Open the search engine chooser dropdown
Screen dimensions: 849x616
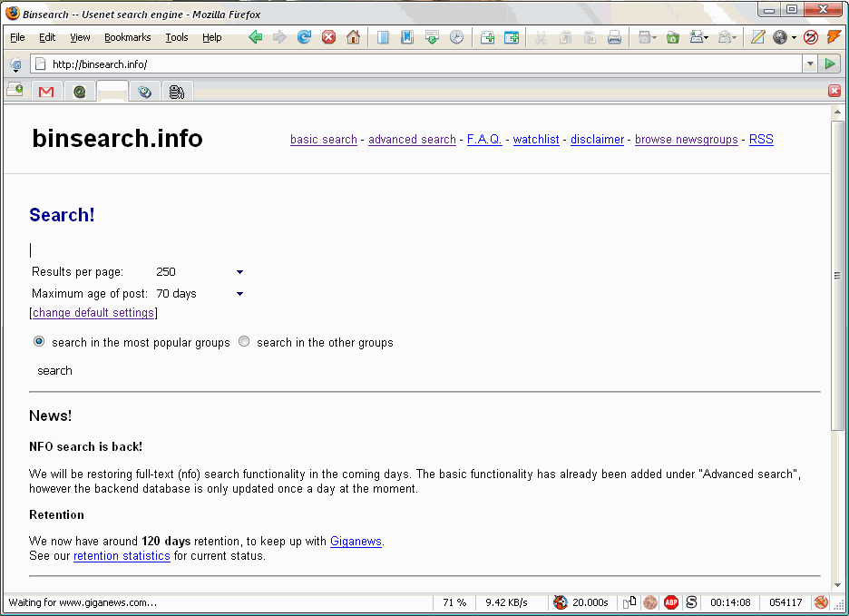(15, 64)
